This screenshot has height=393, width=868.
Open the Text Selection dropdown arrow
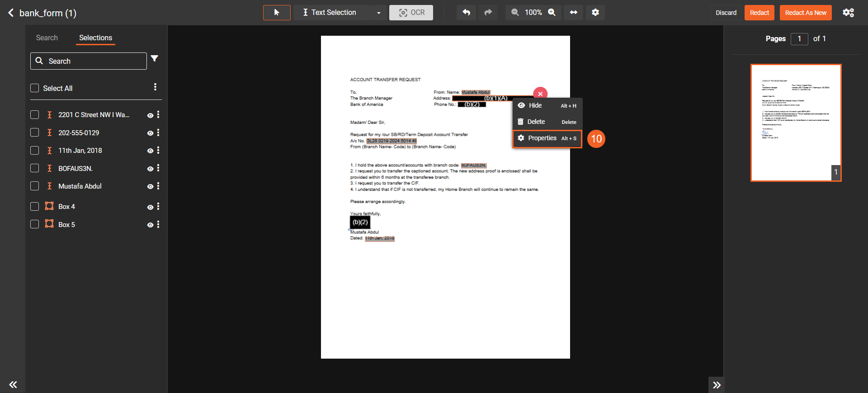(379, 13)
